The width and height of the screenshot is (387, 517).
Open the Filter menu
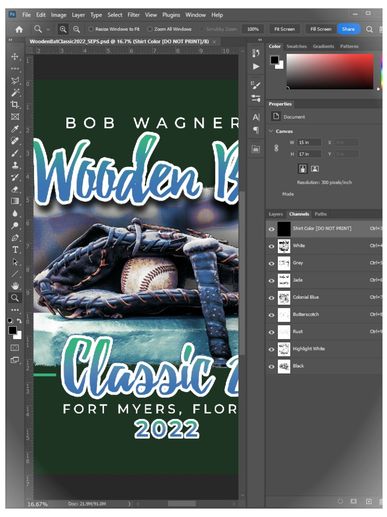(x=133, y=15)
